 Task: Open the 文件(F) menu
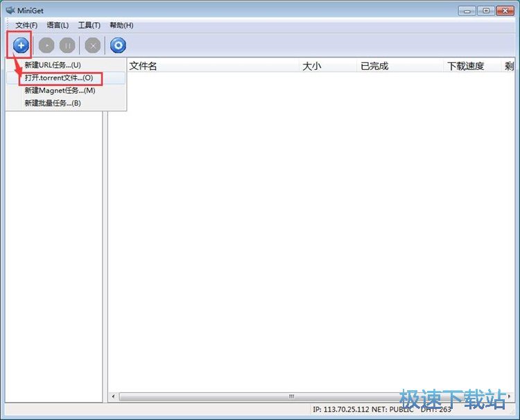[x=26, y=25]
